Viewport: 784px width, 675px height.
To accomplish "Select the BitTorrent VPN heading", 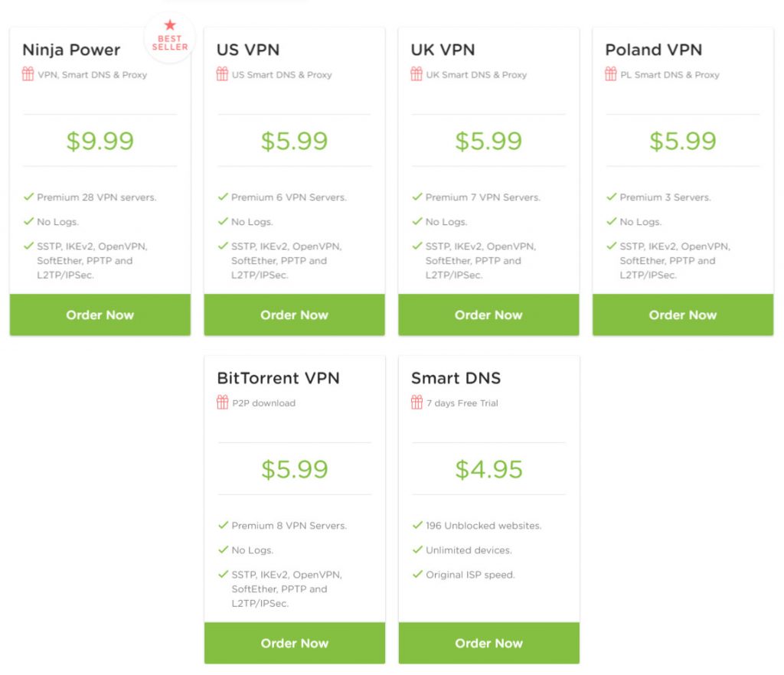I will click(x=279, y=378).
